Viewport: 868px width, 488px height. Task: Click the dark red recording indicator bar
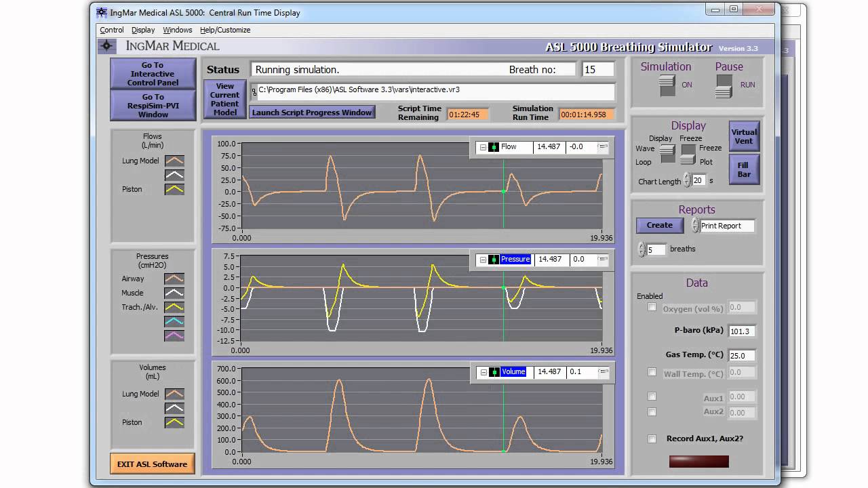699,462
